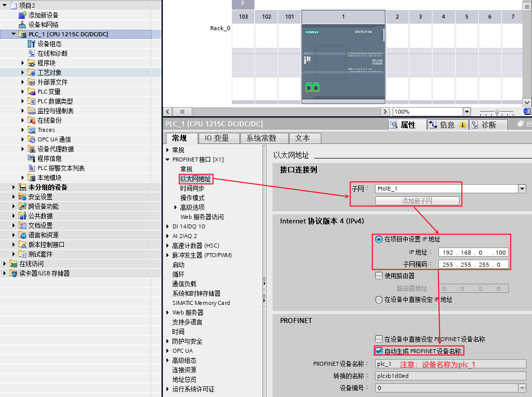Switch to the IO 变量 tab
The image size is (532, 397).
point(219,138)
